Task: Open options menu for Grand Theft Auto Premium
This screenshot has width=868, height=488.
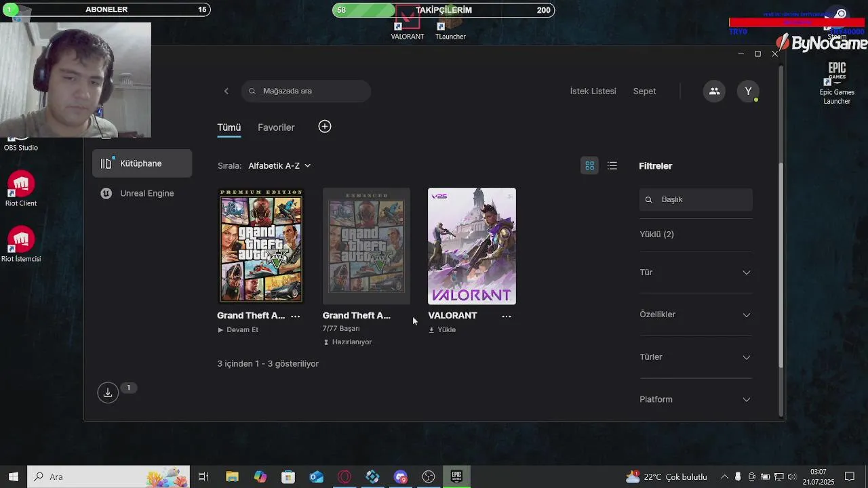Action: point(296,316)
